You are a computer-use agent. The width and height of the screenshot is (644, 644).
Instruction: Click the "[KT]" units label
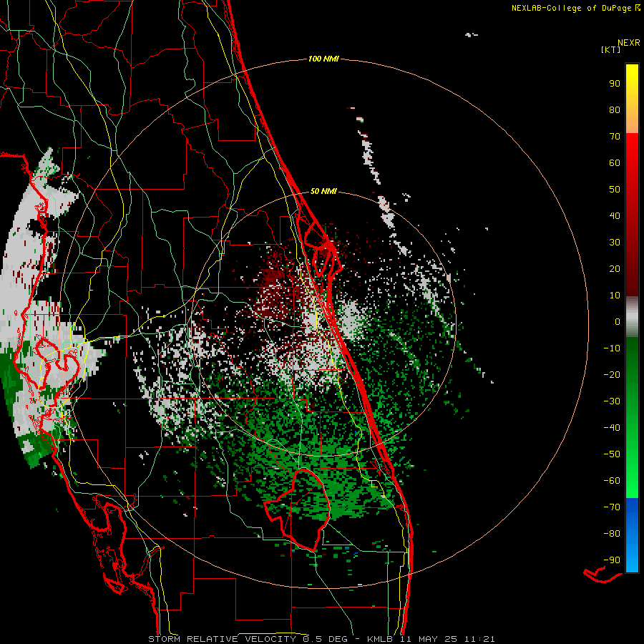610,49
